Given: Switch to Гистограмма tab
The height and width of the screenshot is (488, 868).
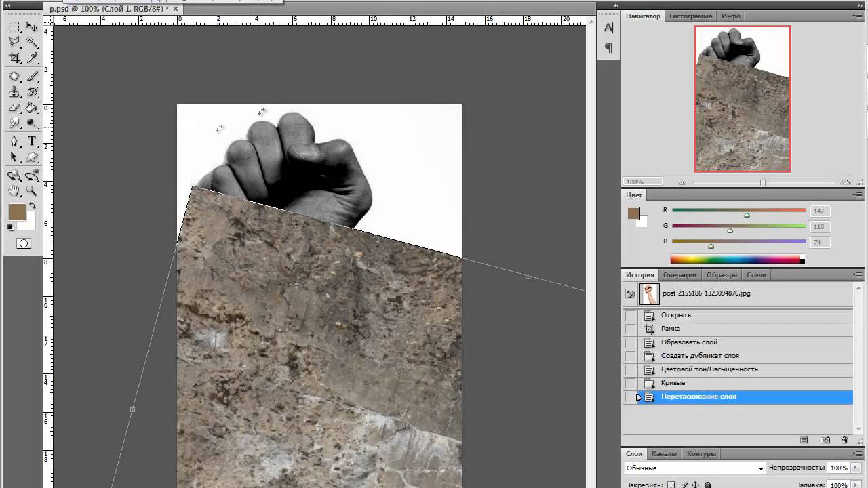Looking at the screenshot, I should [x=690, y=16].
